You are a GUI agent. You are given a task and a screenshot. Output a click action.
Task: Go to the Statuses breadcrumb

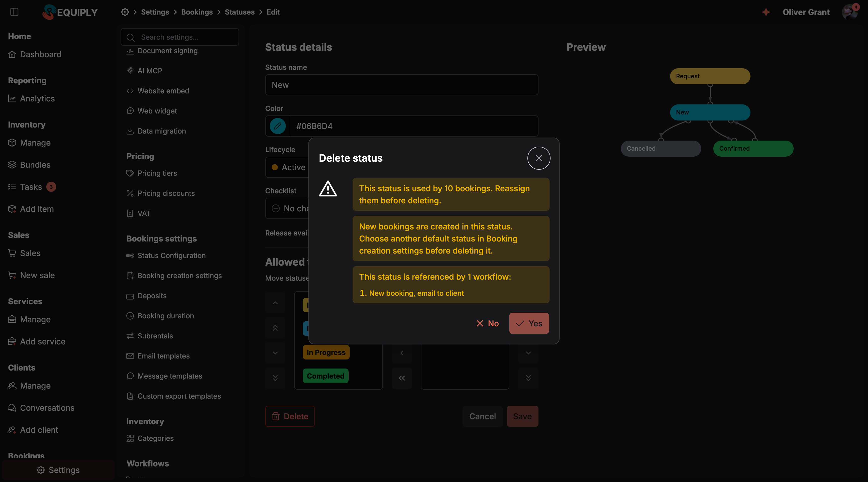[240, 12]
